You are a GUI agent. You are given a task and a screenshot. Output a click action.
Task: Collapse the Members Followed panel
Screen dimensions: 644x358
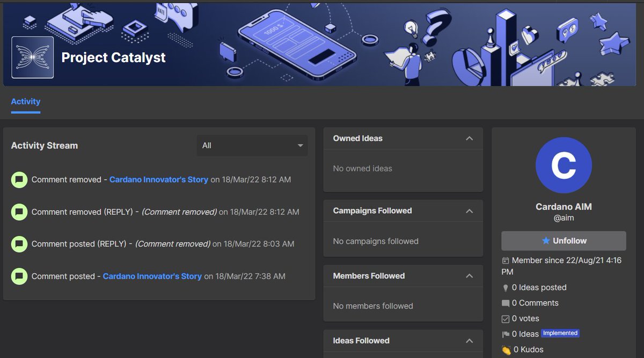click(469, 276)
